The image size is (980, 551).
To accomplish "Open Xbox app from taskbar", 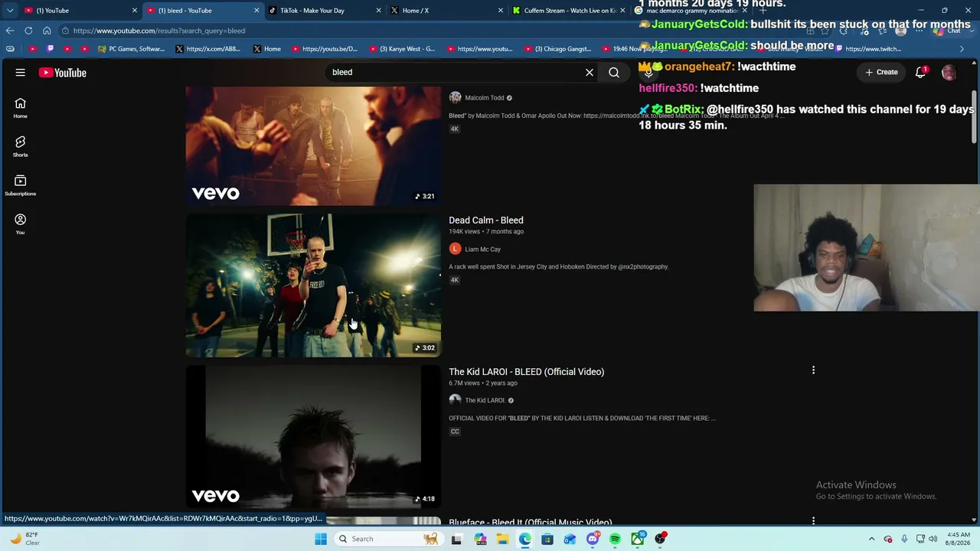I will point(637,539).
